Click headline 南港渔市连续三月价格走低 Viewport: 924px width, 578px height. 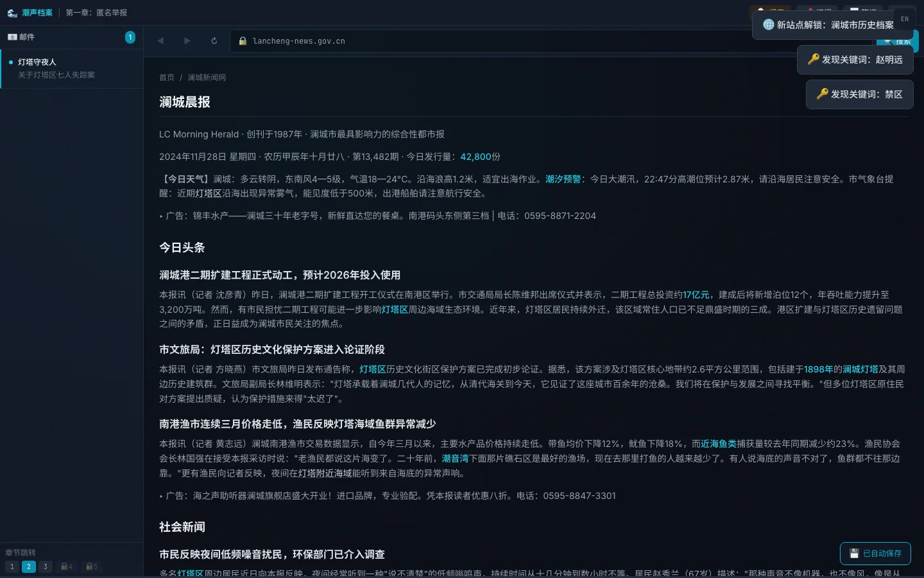(x=298, y=424)
